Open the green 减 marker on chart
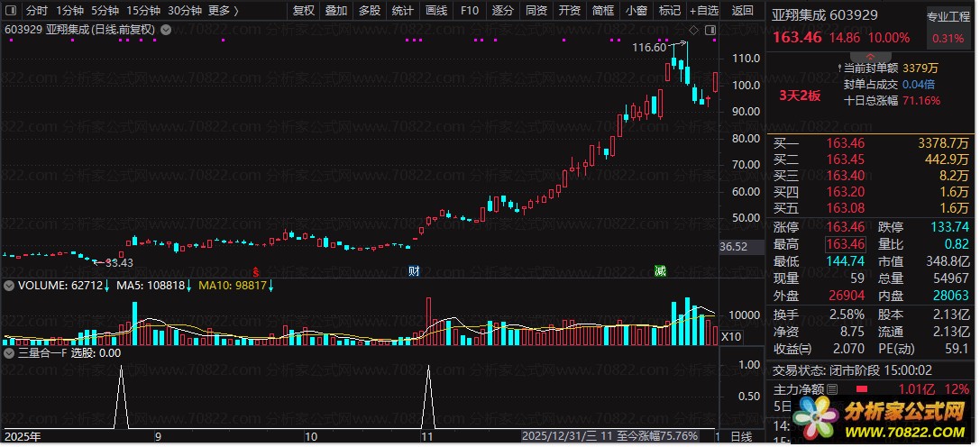This screenshot has width=980, height=447. (660, 271)
